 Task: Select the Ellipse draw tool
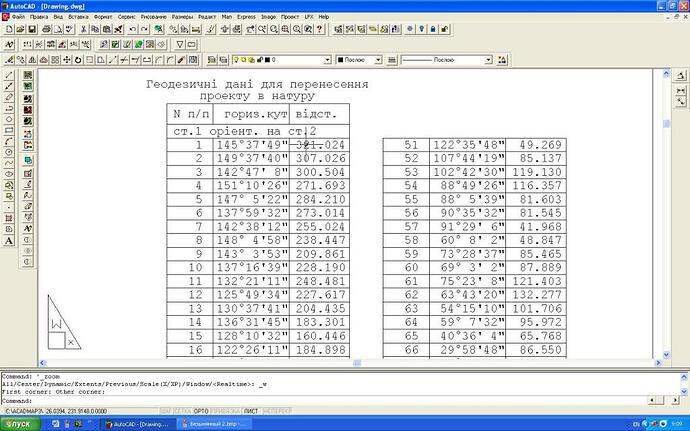pos(9,174)
